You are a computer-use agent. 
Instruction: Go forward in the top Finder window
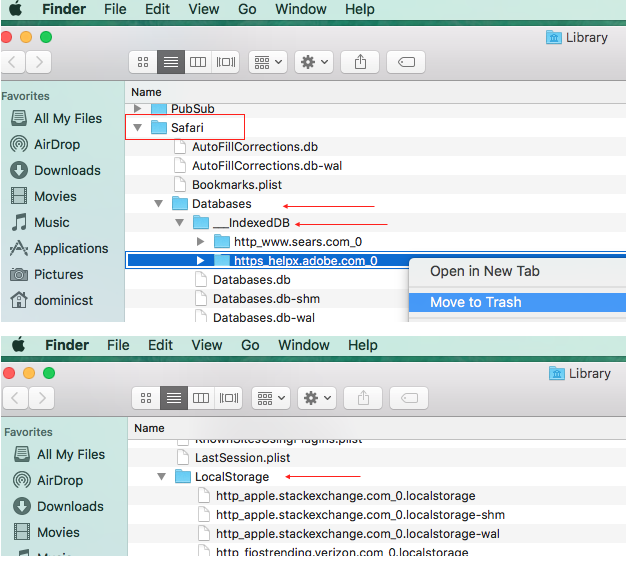(x=39, y=62)
